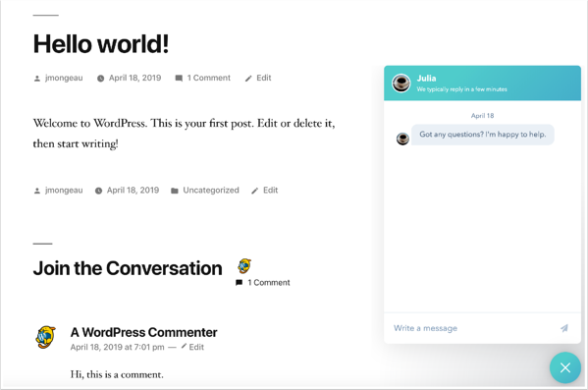Click the person icon in the post header meta

coord(37,79)
